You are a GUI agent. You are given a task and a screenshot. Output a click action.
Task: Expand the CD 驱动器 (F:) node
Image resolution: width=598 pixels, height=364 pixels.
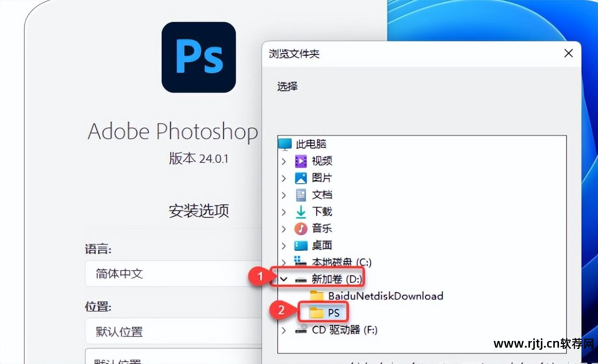[x=284, y=329]
